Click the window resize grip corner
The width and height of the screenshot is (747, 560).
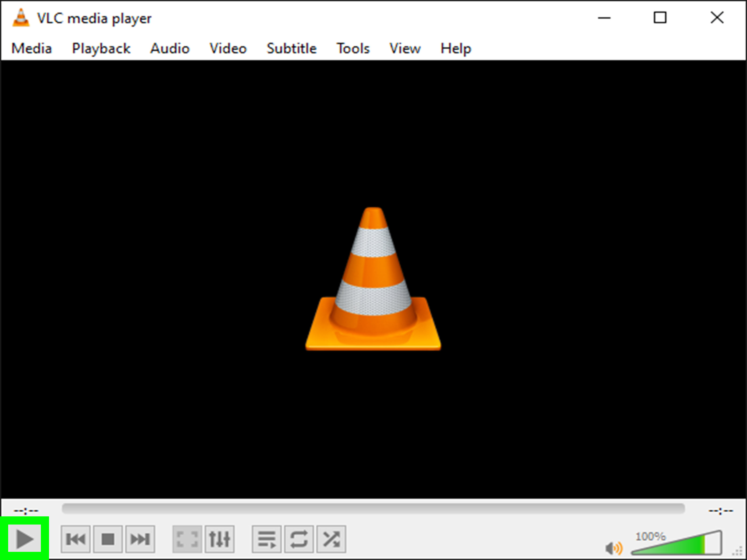(737, 551)
